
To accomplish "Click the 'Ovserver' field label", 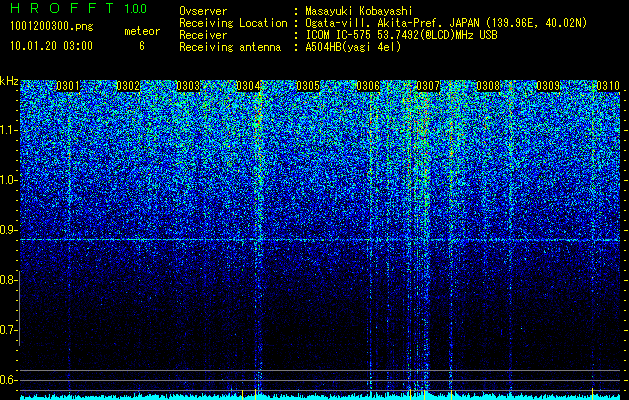I will pyautogui.click(x=203, y=11).
